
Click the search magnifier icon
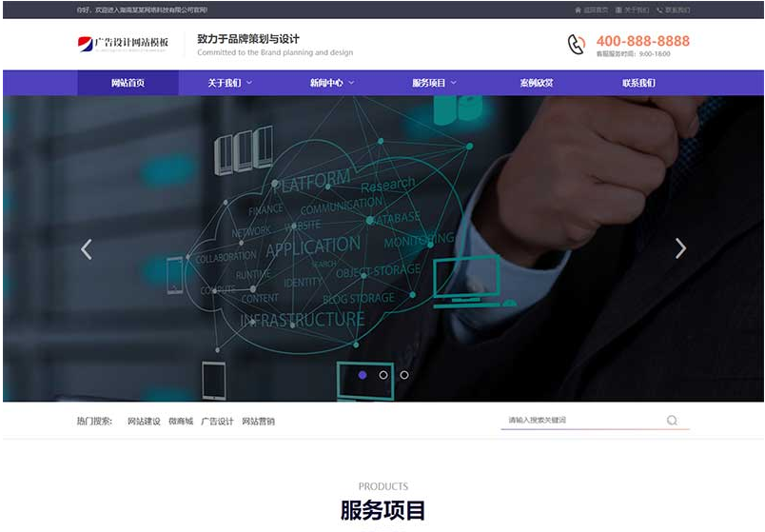pyautogui.click(x=673, y=421)
